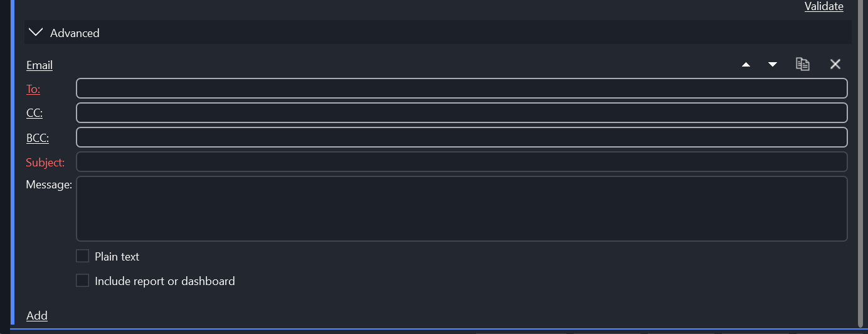Focus the Subject text field
This screenshot has height=334, width=868.
click(x=462, y=162)
